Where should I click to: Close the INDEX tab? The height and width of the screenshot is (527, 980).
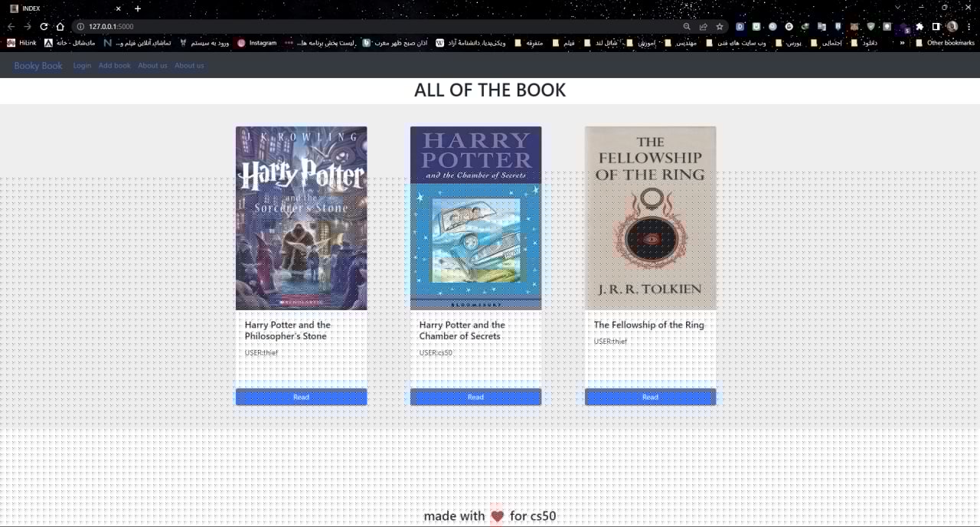[x=118, y=8]
